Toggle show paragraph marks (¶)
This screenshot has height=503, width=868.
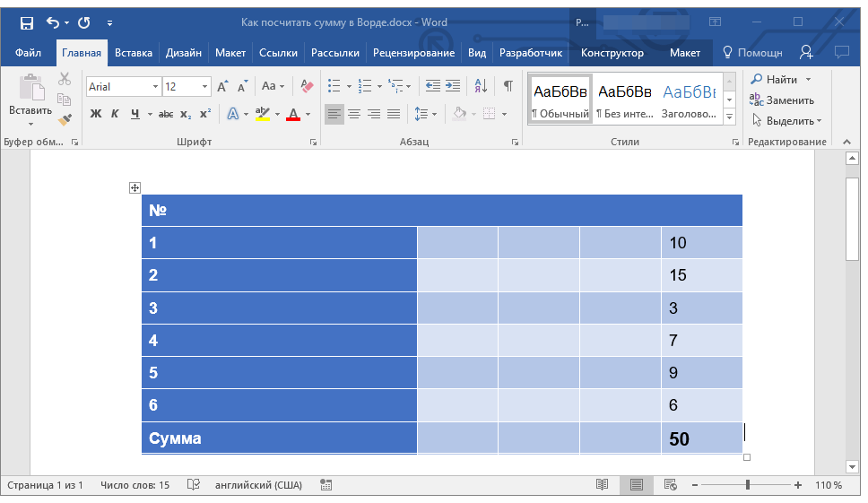(508, 86)
